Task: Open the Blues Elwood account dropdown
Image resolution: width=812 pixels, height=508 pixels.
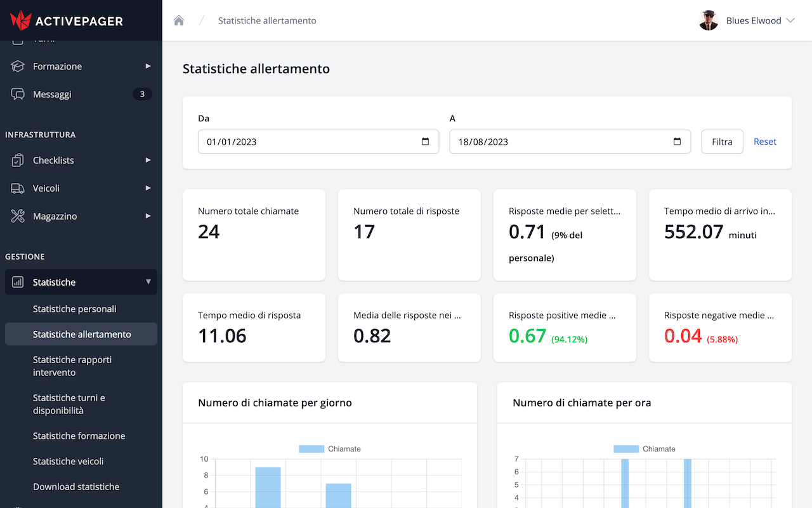Action: pyautogui.click(x=759, y=20)
